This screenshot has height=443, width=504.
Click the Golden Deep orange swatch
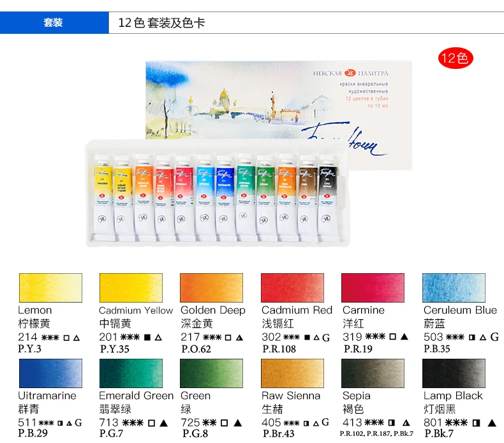[211, 288]
